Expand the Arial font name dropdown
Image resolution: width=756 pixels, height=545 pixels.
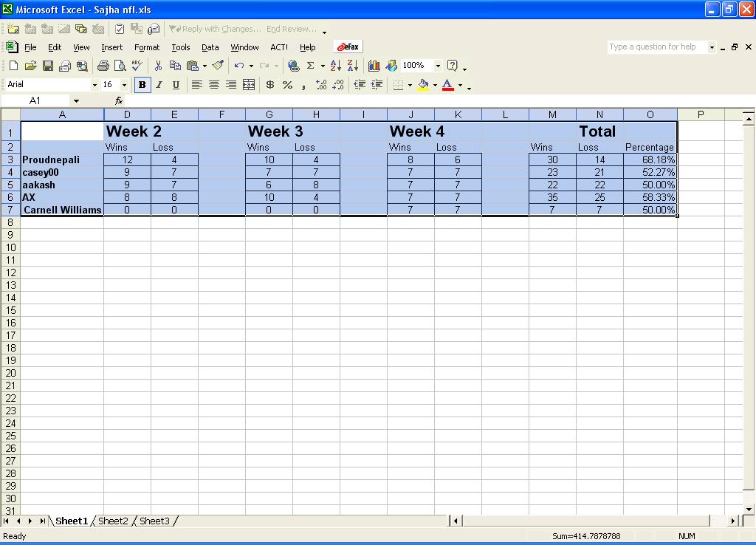(94, 85)
